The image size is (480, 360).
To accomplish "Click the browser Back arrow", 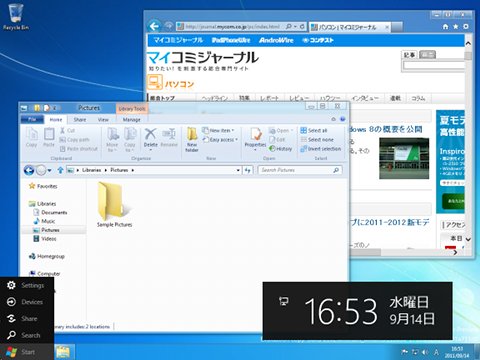I will [x=154, y=26].
